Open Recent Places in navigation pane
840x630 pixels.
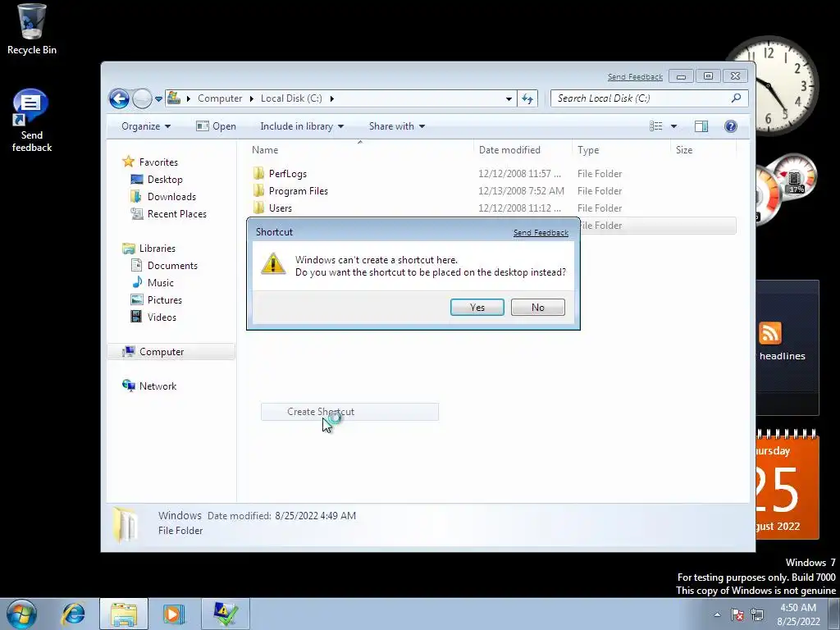point(177,214)
